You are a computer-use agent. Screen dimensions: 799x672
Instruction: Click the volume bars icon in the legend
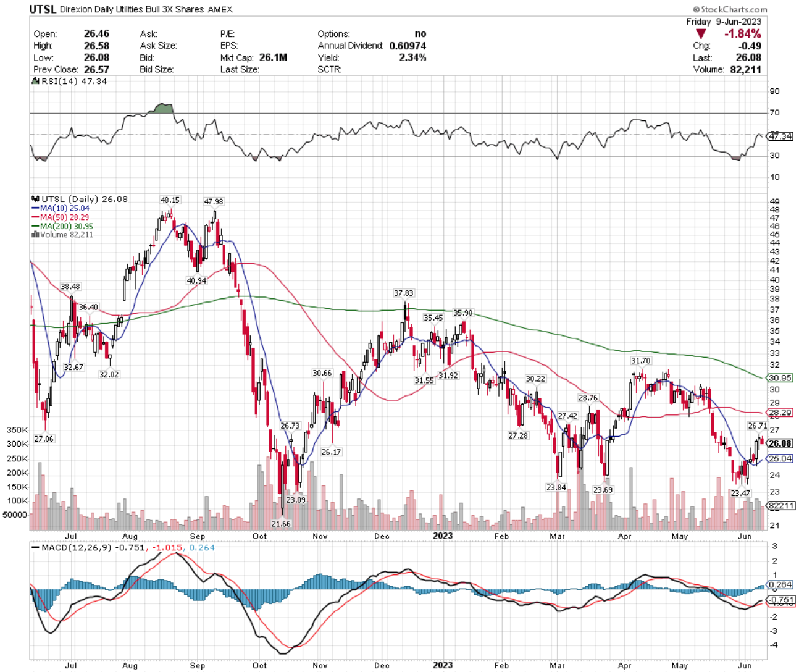tap(35, 235)
